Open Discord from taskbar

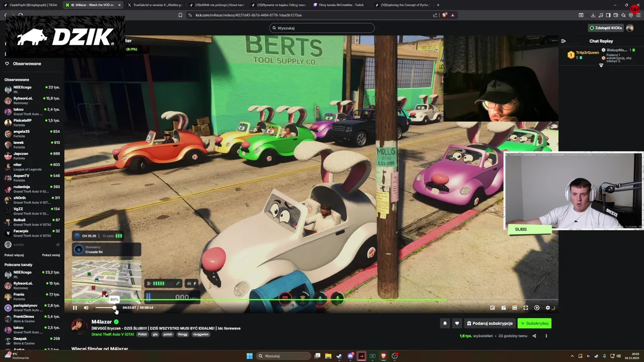tap(350, 356)
